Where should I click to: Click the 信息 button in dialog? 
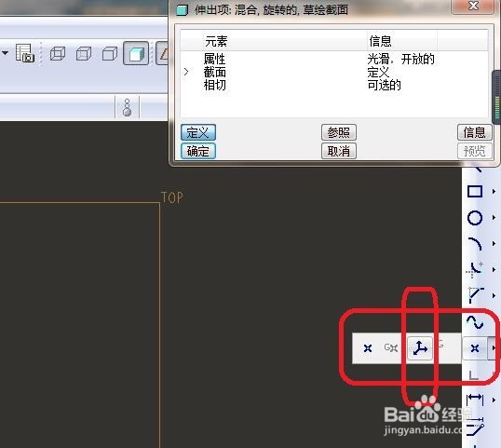475,132
